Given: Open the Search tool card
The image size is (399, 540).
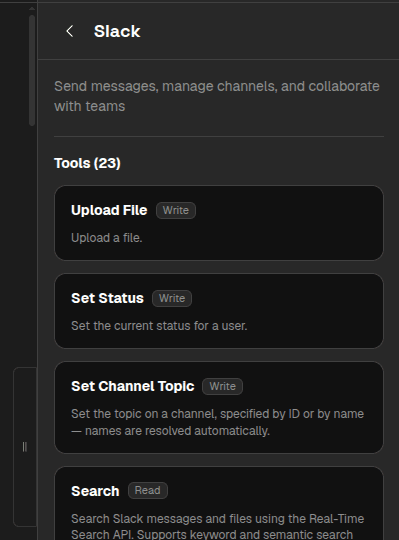Looking at the screenshot, I should [219, 503].
